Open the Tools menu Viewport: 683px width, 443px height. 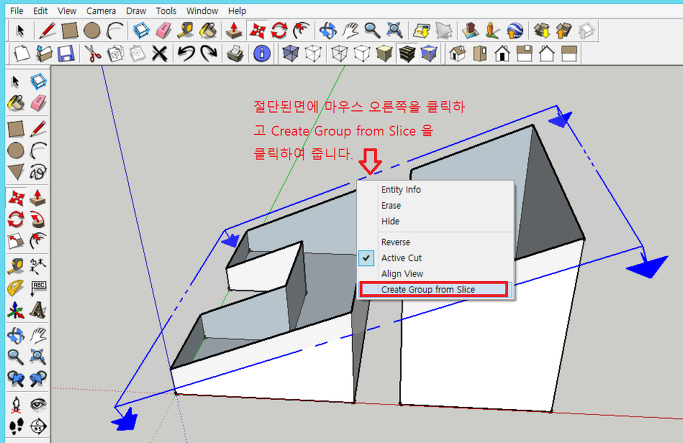[x=166, y=11]
